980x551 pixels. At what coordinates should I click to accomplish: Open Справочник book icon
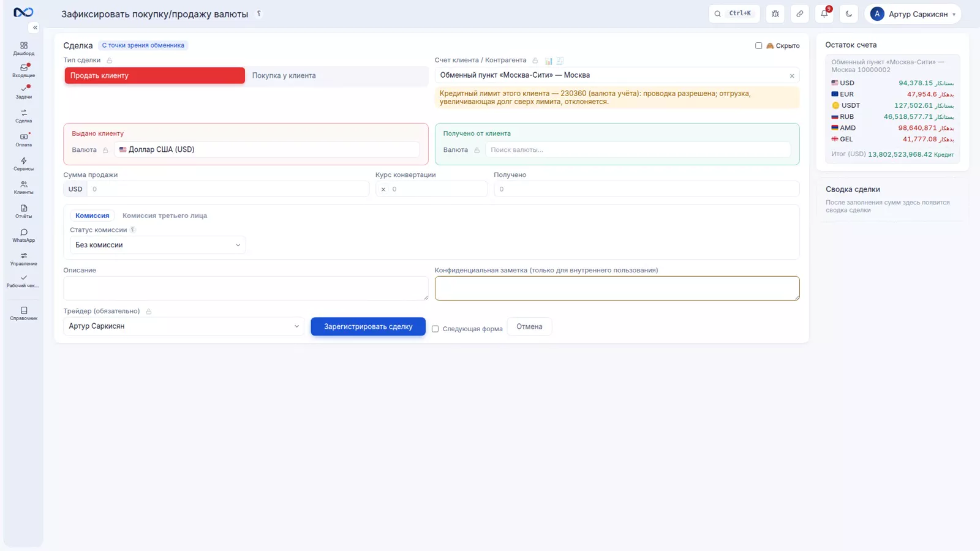pos(24,313)
